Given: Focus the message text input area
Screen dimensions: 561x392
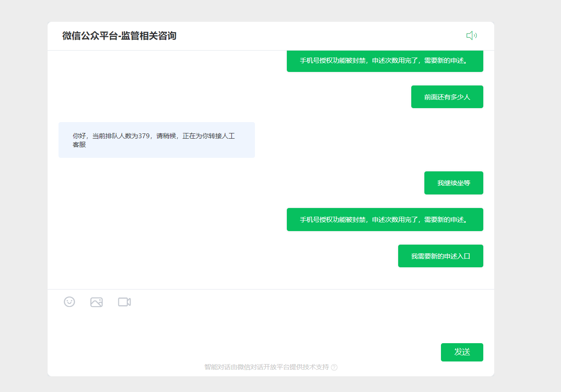Looking at the screenshot, I should coord(271,326).
